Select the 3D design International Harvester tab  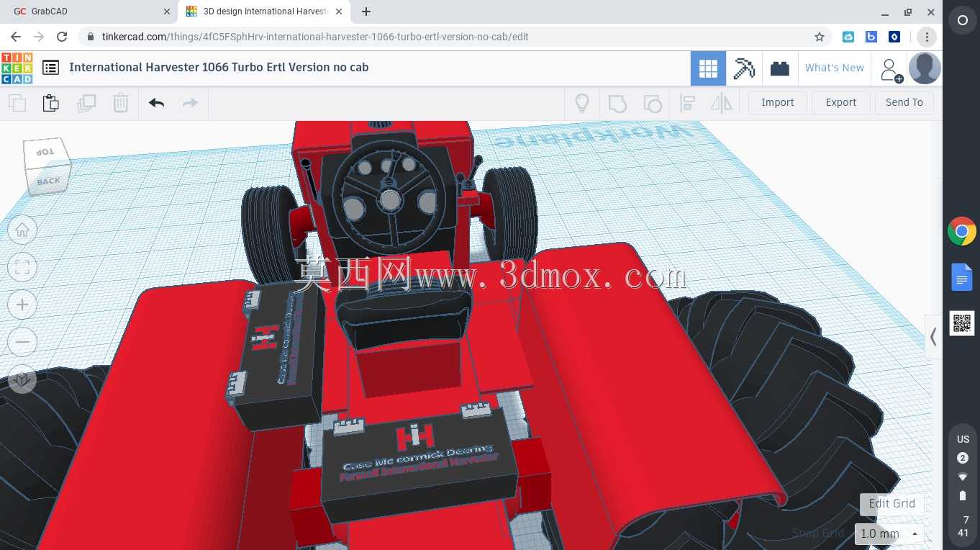pyautogui.click(x=264, y=12)
